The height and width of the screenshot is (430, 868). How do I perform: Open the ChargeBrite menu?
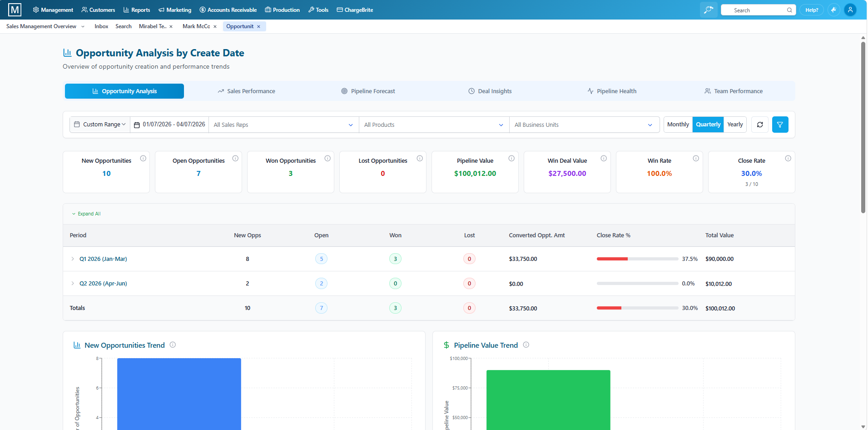(355, 10)
